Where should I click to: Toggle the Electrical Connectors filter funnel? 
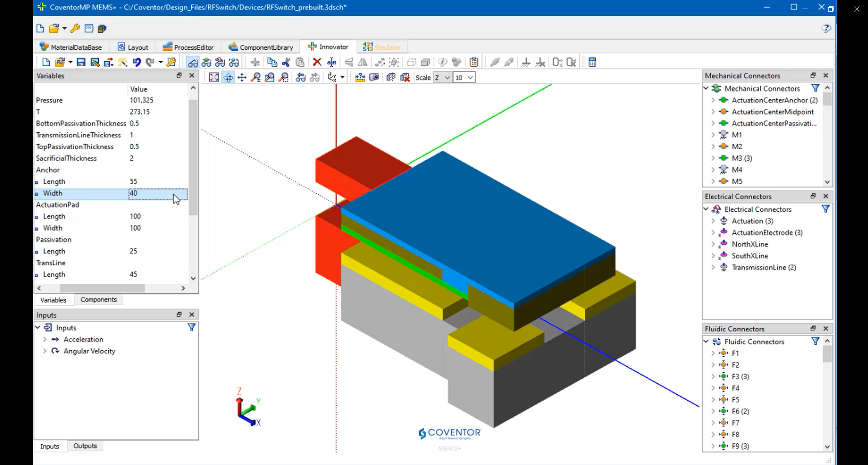coord(825,209)
